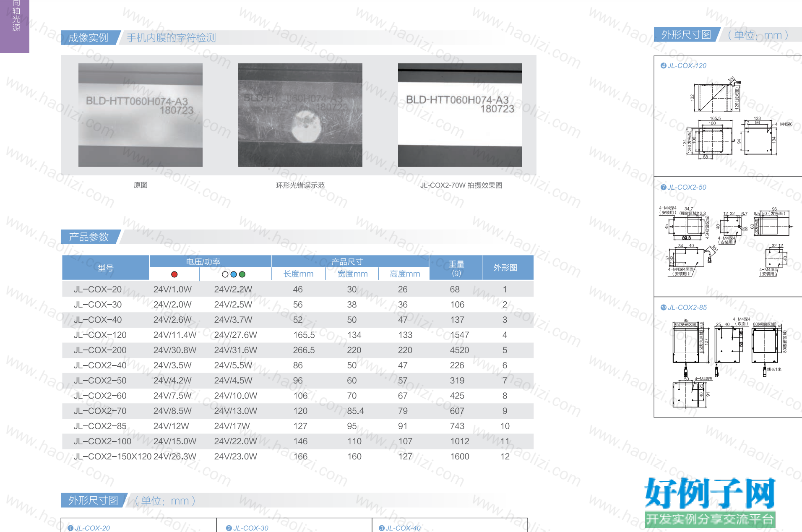Click the circled 1 beside JL-COX-20 diagram title
This screenshot has width=802, height=532.
(x=70, y=528)
